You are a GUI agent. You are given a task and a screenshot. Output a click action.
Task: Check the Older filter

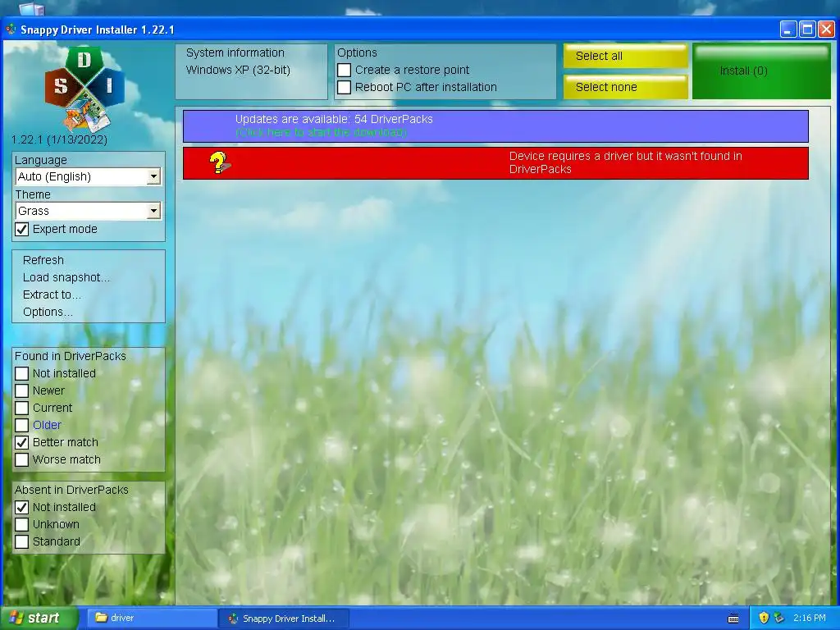tap(22, 425)
